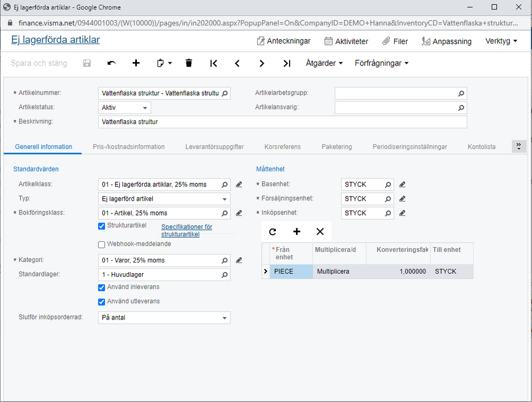Edit Kategori with the pencil icon
The image size is (532, 402).
[x=239, y=260]
